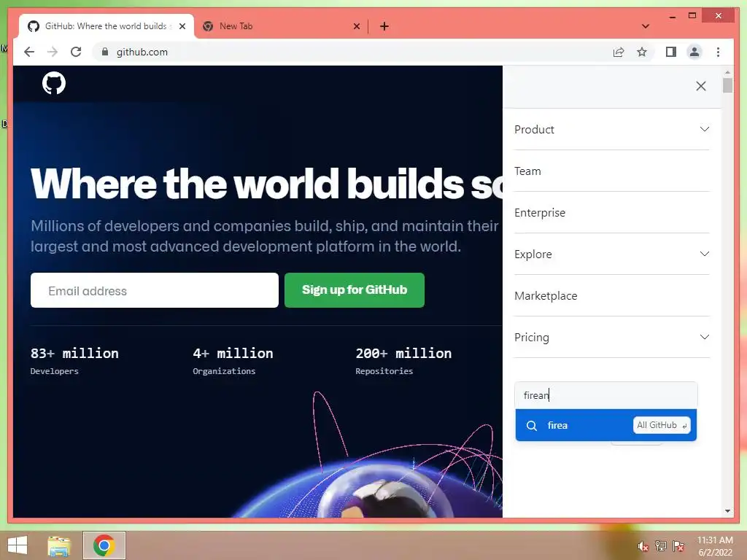Screen dimensions: 747x560
Task: Click the '4+ million' statistic
Action: (233, 354)
